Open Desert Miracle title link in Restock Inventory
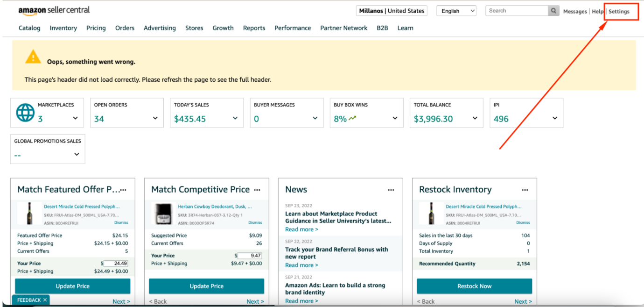This screenshot has width=644, height=307. click(x=483, y=207)
